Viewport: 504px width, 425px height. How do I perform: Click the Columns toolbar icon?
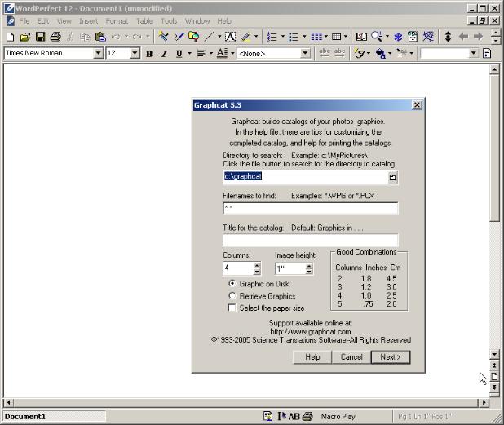click(x=316, y=37)
